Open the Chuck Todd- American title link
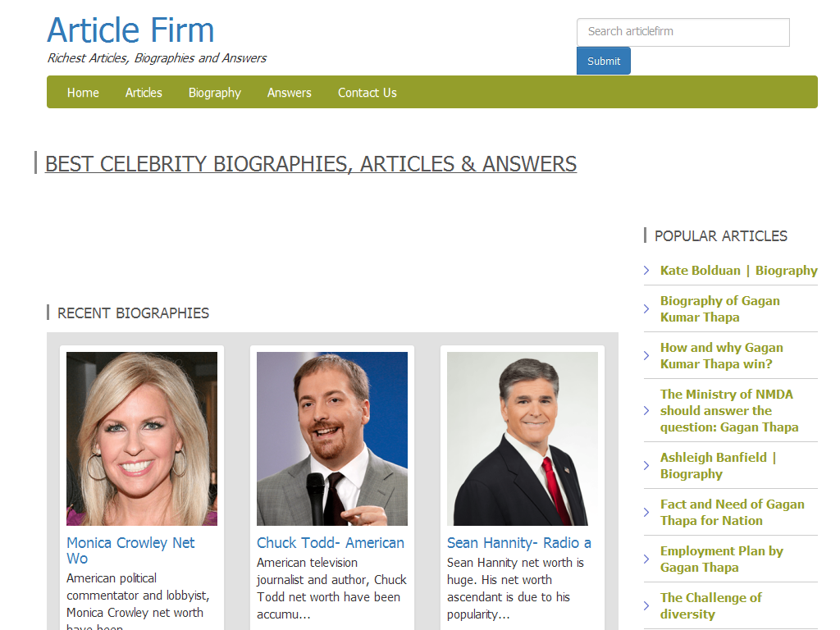Viewport: 840px width, 630px height. (331, 543)
